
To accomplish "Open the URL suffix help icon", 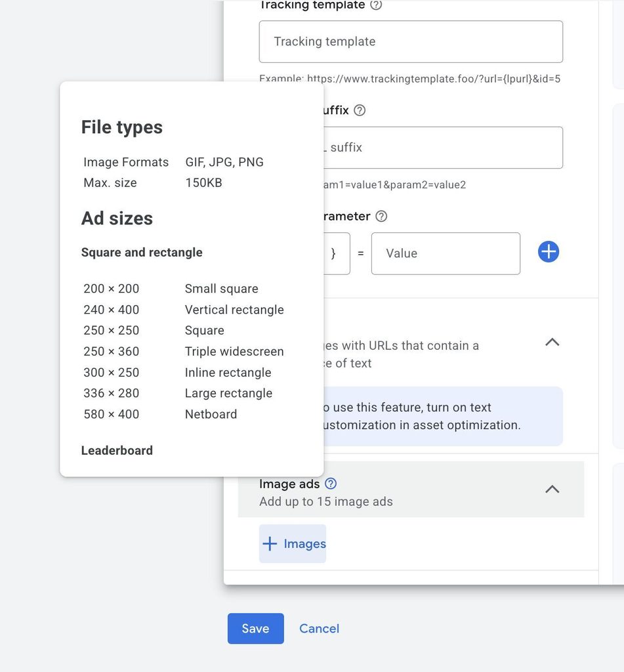I will tap(360, 110).
